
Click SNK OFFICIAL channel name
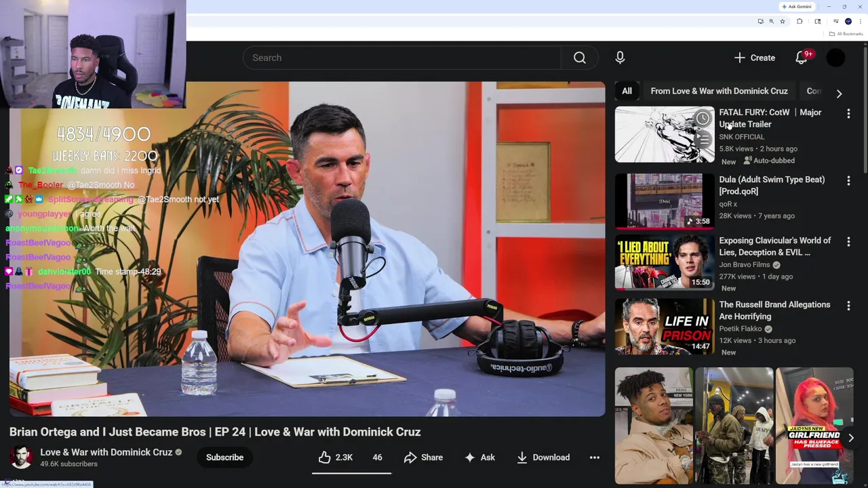click(x=741, y=137)
